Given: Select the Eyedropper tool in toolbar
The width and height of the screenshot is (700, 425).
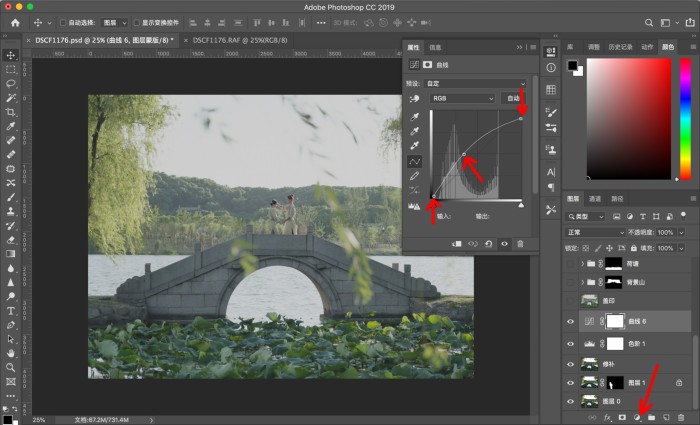Looking at the screenshot, I should (11, 126).
